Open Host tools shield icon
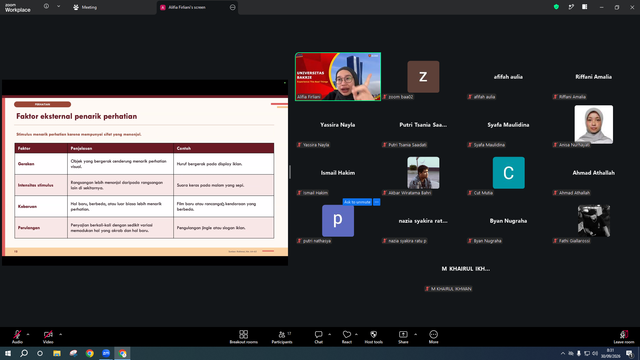 point(373,337)
